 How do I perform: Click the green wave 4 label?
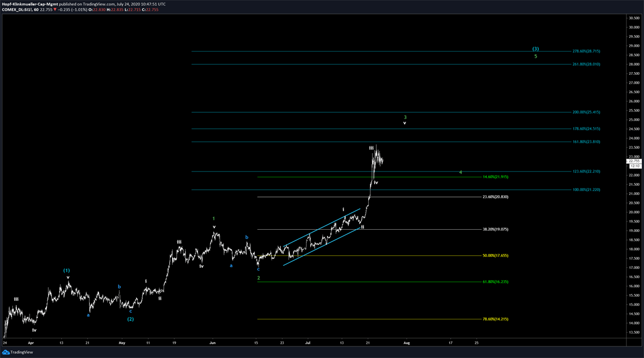[461, 173]
